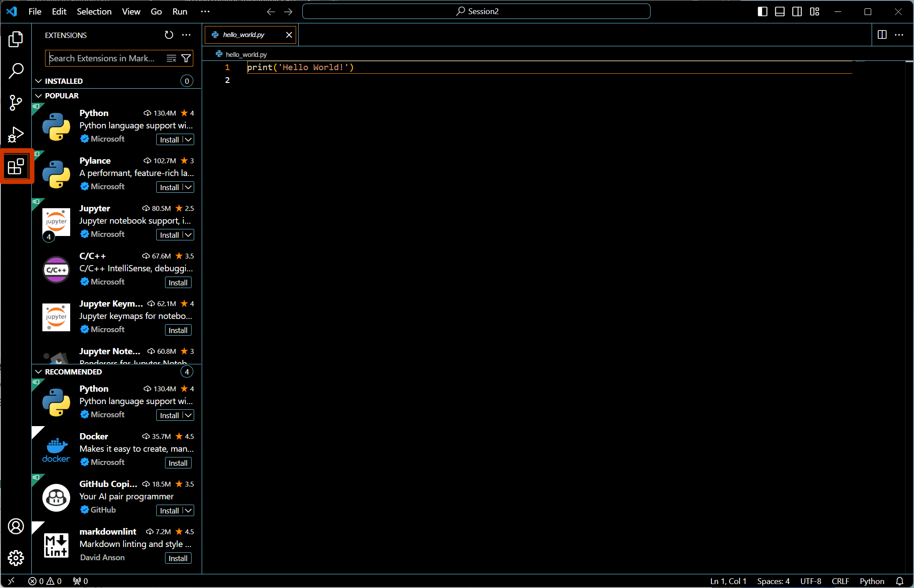Clear the extensions search results icon
This screenshot has height=588, width=914.
[171, 58]
